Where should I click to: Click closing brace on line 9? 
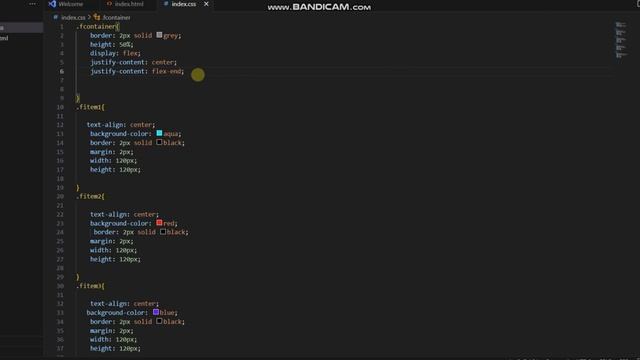click(78, 98)
